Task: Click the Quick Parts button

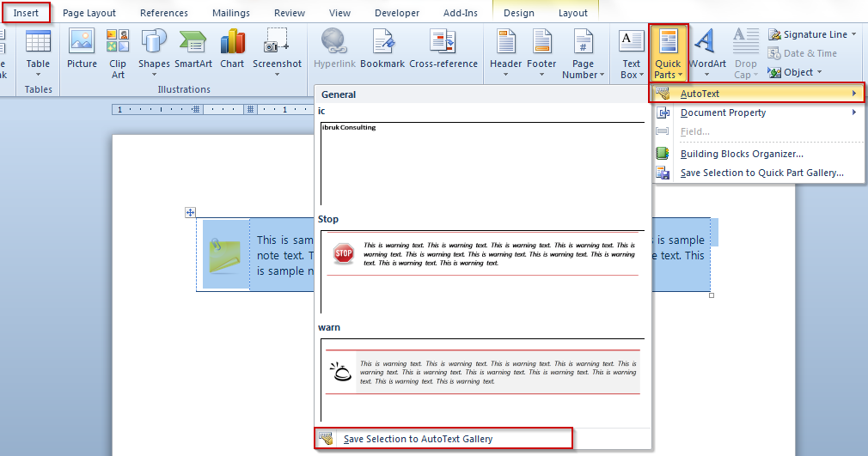Action: 668,54
